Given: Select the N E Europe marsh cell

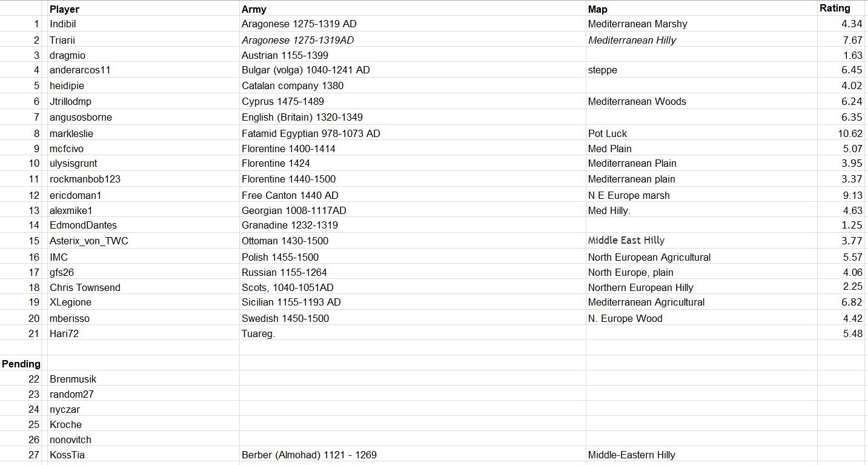Looking at the screenshot, I should click(701, 195).
